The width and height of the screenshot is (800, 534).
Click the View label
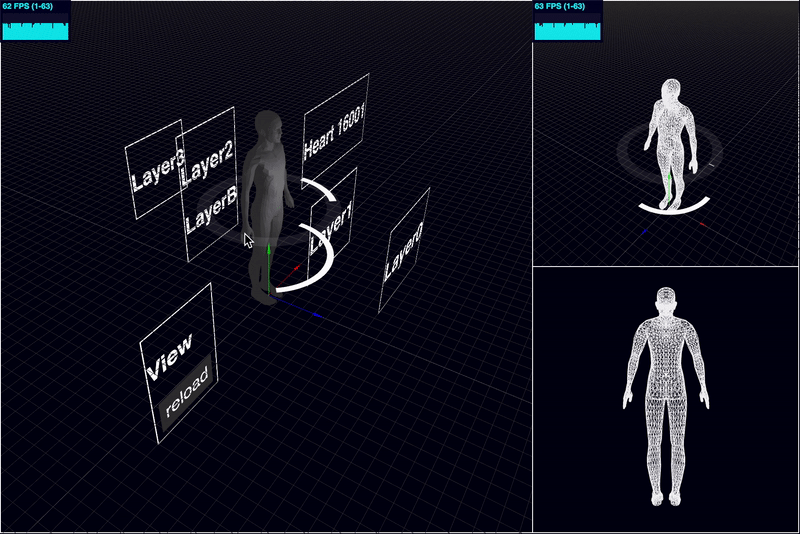coord(169,358)
